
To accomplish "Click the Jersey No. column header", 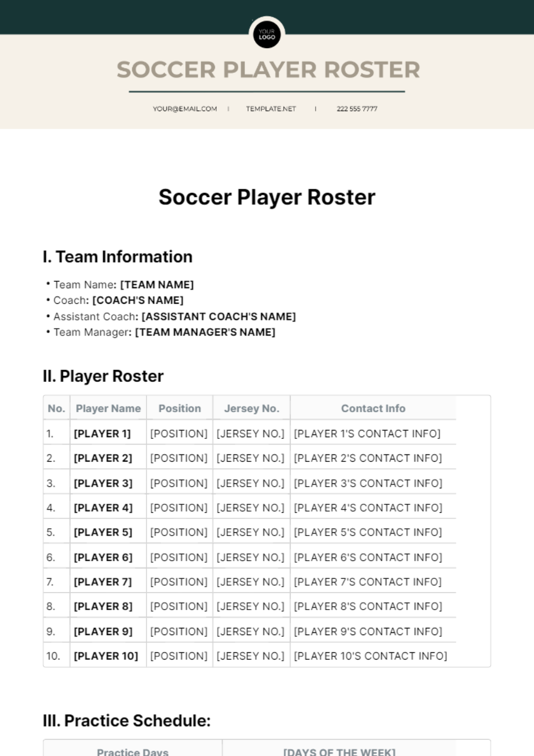I will [x=251, y=408].
